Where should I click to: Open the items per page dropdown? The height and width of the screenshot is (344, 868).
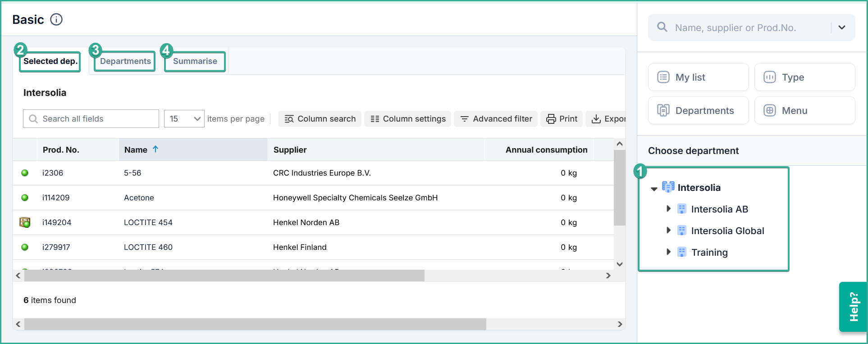tap(184, 119)
